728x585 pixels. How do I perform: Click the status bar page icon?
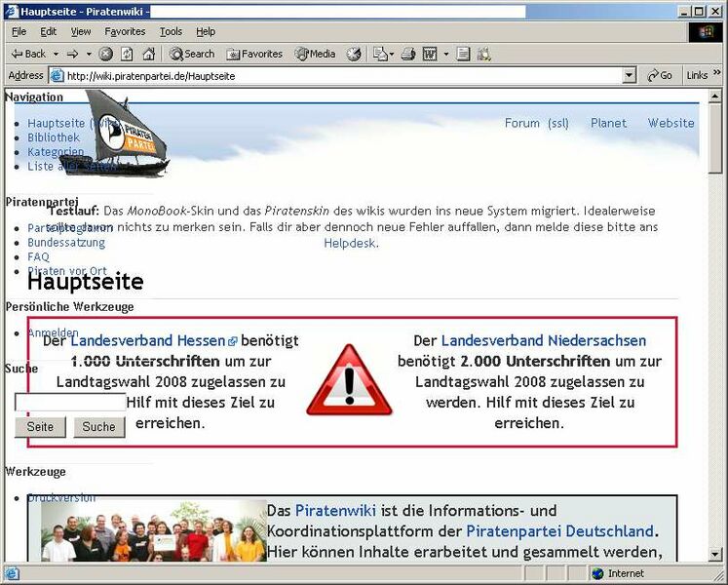tap(12, 573)
